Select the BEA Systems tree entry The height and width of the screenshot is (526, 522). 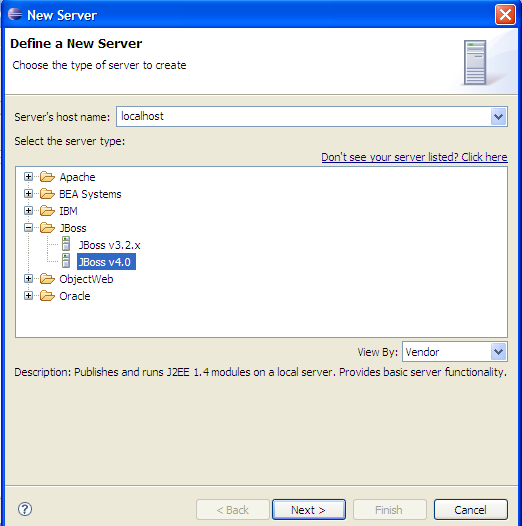pos(90,194)
